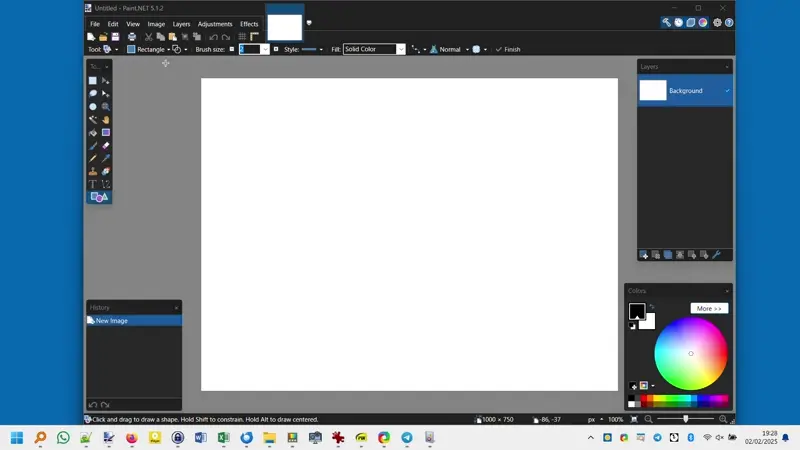This screenshot has height=450, width=800.
Task: Click the zoom out magnifier button
Action: 648,419
